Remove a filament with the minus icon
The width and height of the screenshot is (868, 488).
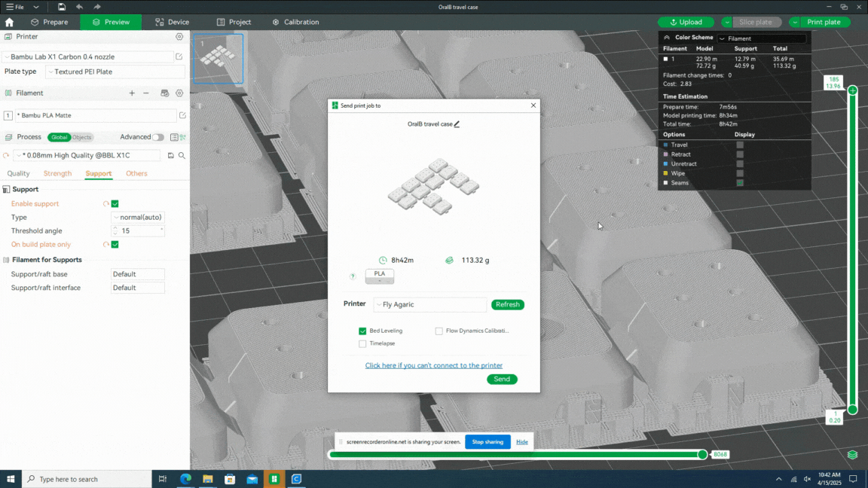pyautogui.click(x=146, y=93)
